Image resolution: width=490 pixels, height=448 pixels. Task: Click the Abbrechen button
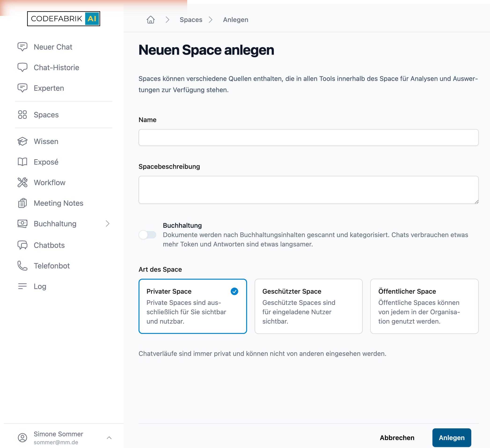[397, 437]
